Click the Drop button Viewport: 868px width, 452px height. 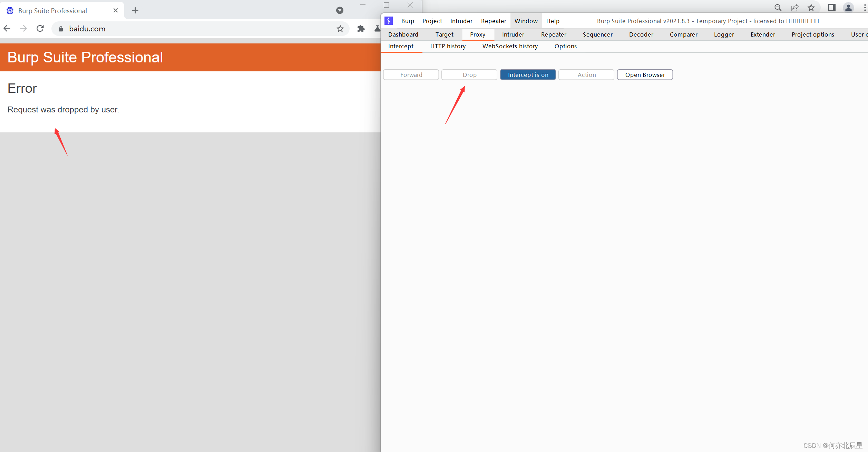(x=469, y=75)
